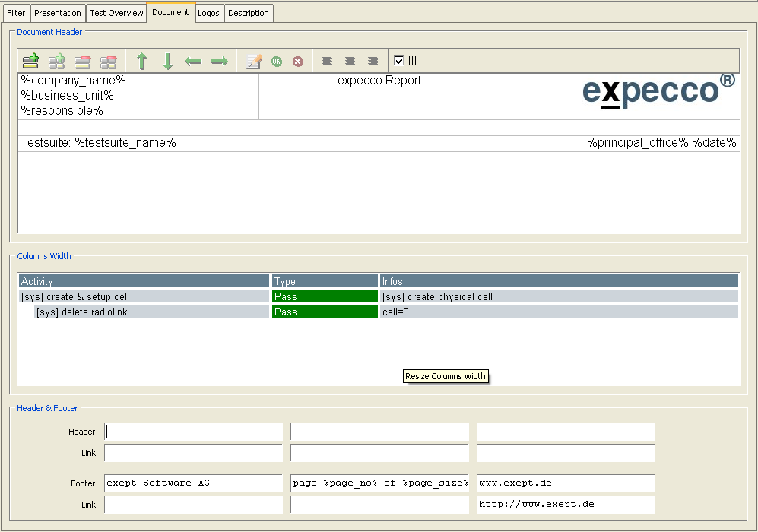Click the delete row icon
The height and width of the screenshot is (532, 758).
pos(83,62)
